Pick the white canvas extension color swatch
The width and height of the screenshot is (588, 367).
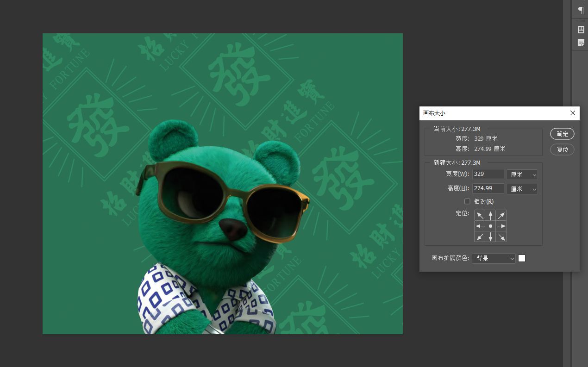[x=522, y=258]
